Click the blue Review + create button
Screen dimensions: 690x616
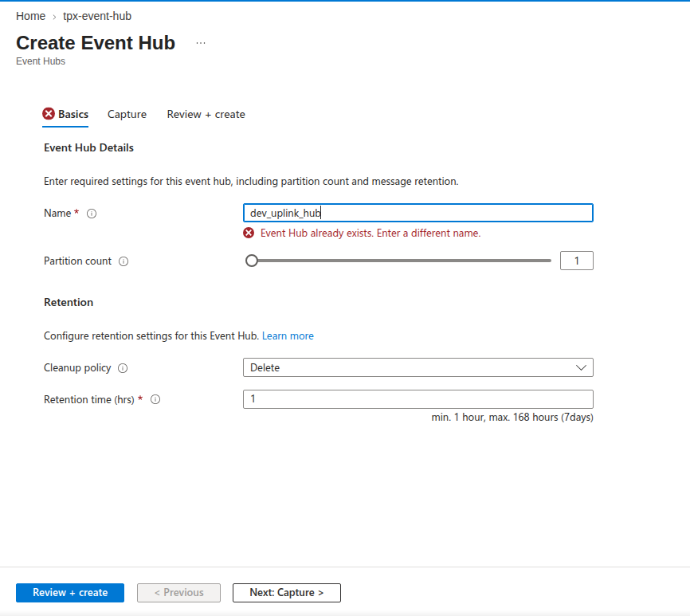[x=70, y=593]
